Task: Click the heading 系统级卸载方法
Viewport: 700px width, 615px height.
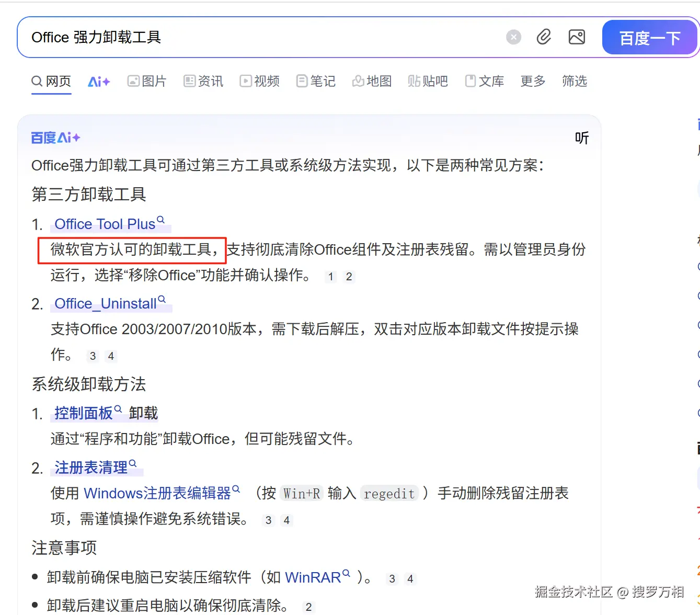Action: (89, 384)
